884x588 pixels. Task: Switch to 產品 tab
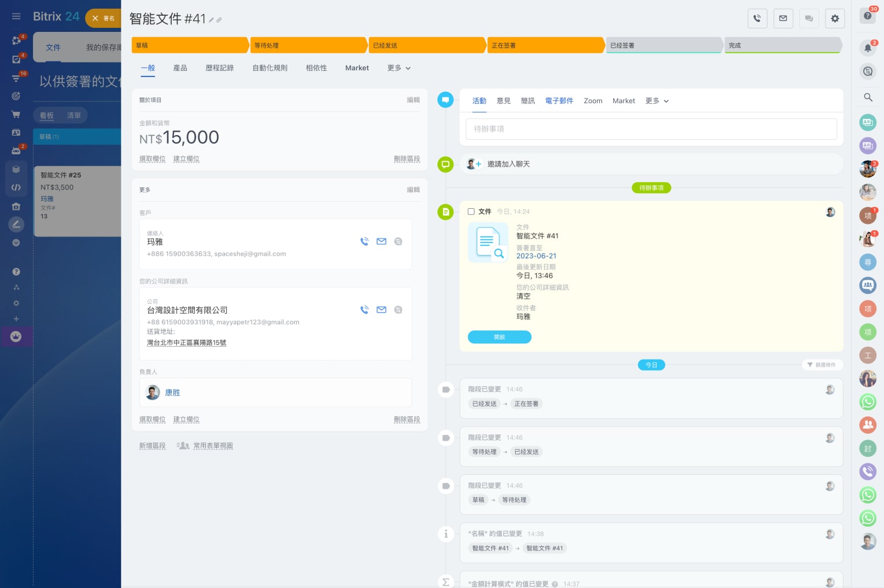click(x=180, y=68)
